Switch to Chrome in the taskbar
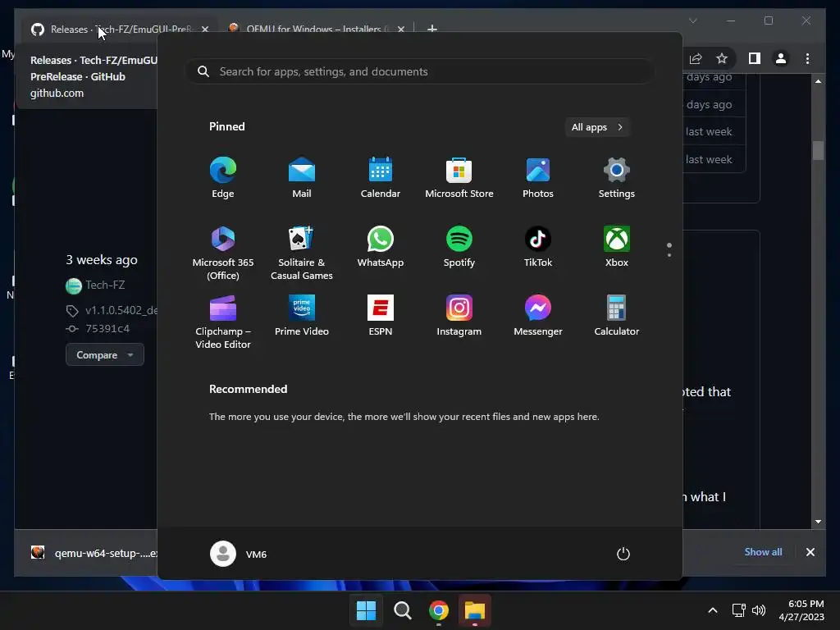The width and height of the screenshot is (840, 630). [439, 610]
